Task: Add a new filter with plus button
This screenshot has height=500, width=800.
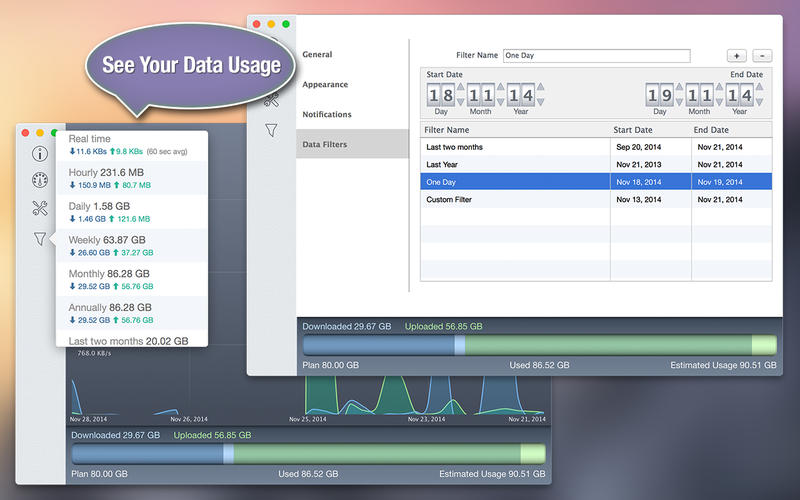Action: (735, 56)
